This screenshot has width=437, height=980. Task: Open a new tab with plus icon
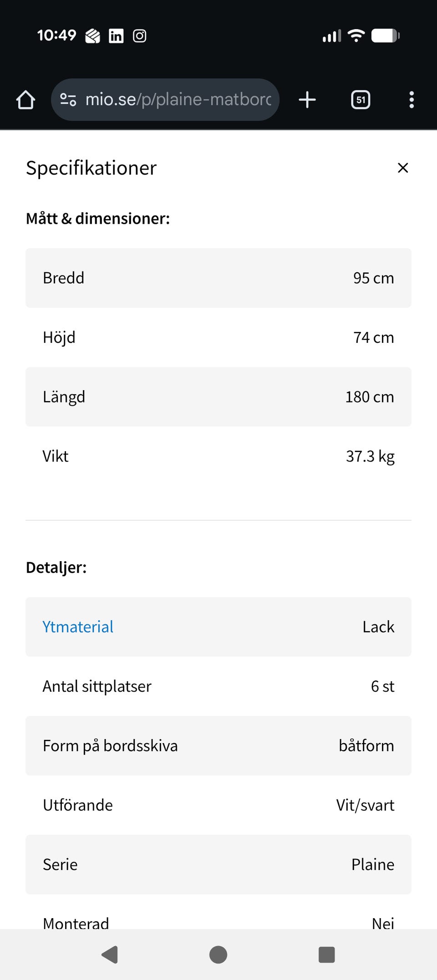click(307, 100)
